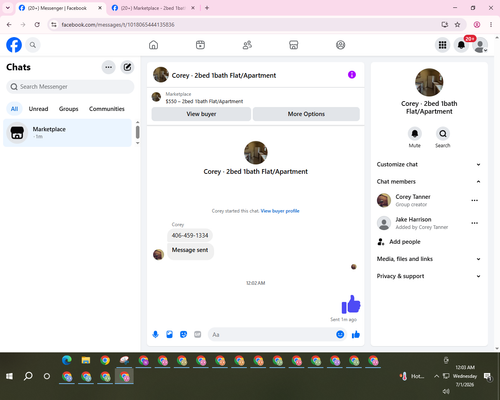Switch to the Marketplace 2bed browser tab

point(153,8)
